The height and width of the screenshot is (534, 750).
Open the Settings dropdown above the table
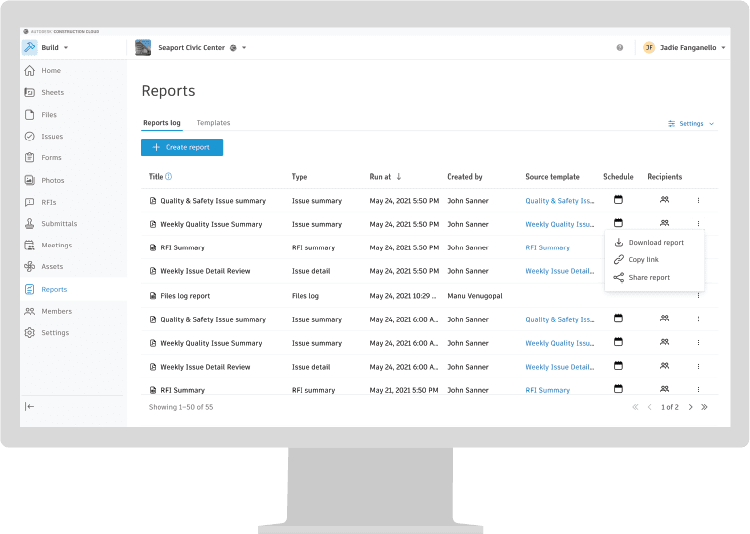click(x=691, y=123)
